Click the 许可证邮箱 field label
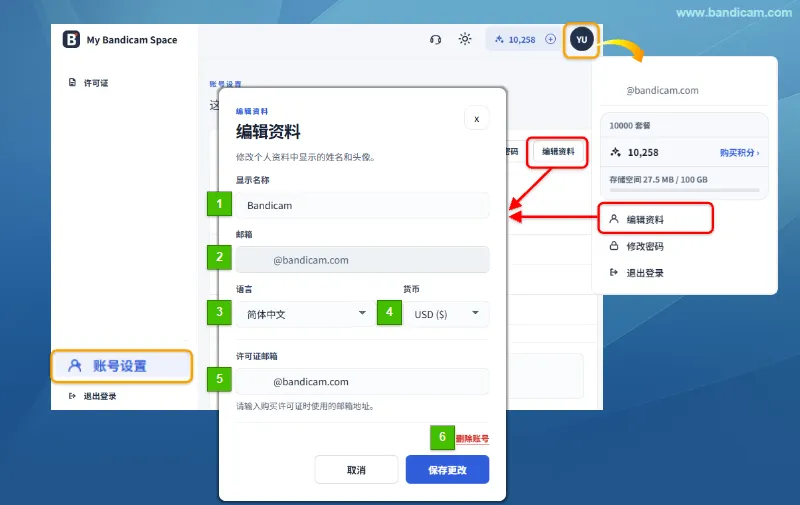 point(257,356)
